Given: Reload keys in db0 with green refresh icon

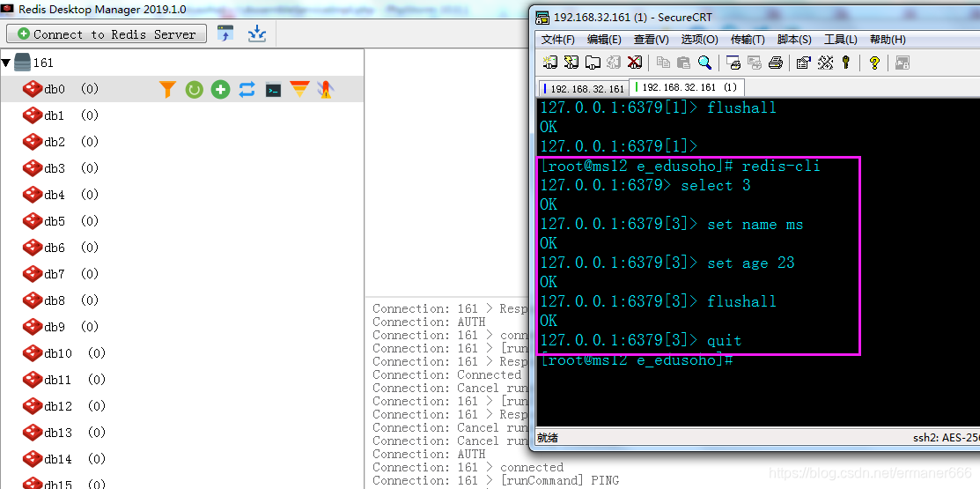Looking at the screenshot, I should coord(195,90).
